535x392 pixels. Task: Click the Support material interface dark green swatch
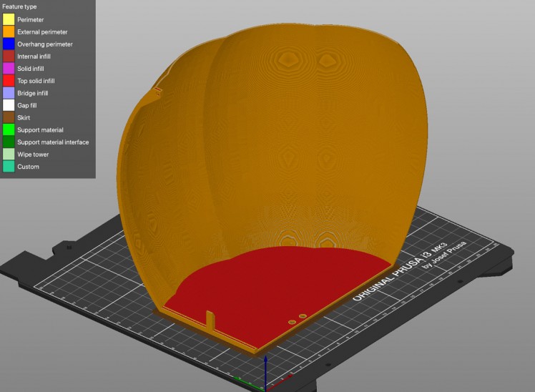9,142
